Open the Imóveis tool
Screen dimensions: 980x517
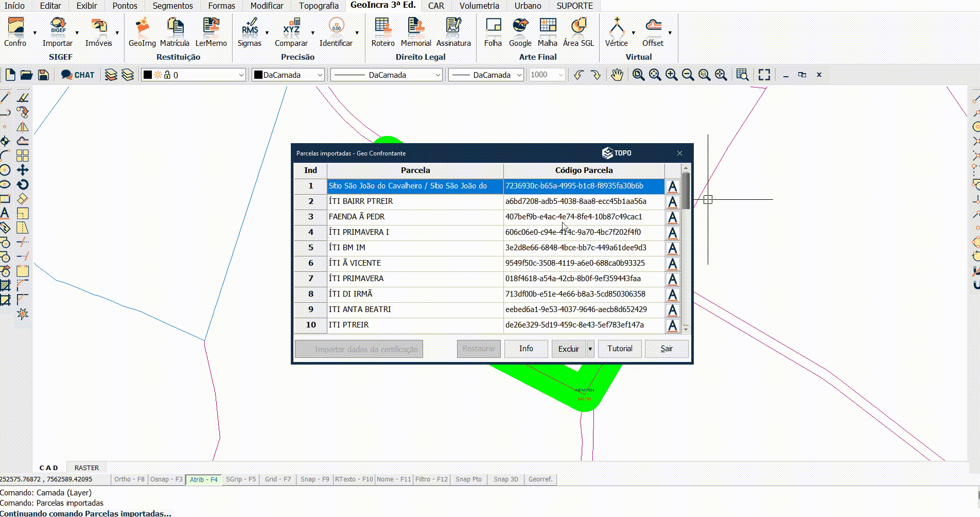click(x=99, y=31)
